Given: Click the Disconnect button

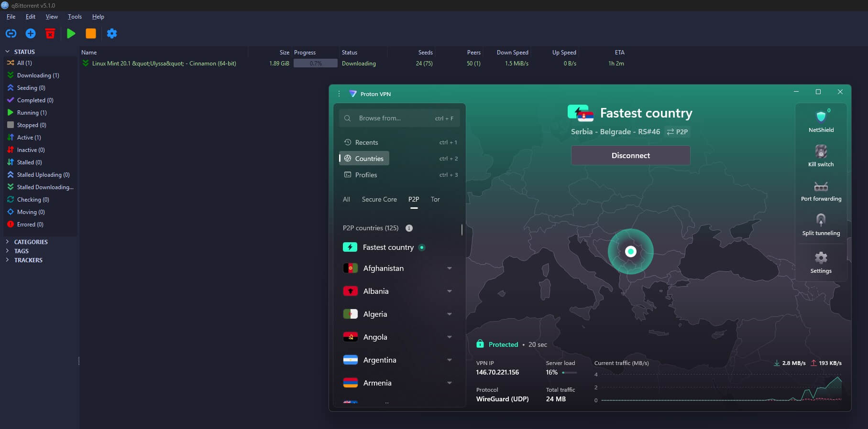Looking at the screenshot, I should (x=630, y=155).
